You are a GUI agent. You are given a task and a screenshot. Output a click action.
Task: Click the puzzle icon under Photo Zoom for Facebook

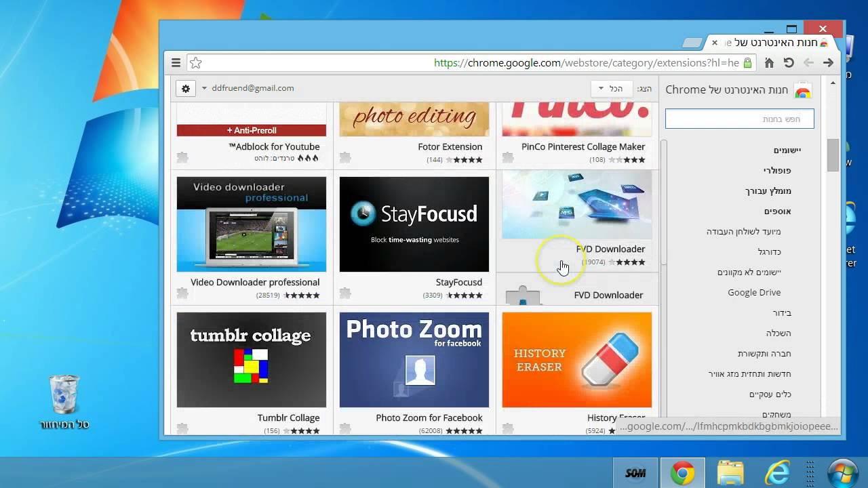point(345,429)
